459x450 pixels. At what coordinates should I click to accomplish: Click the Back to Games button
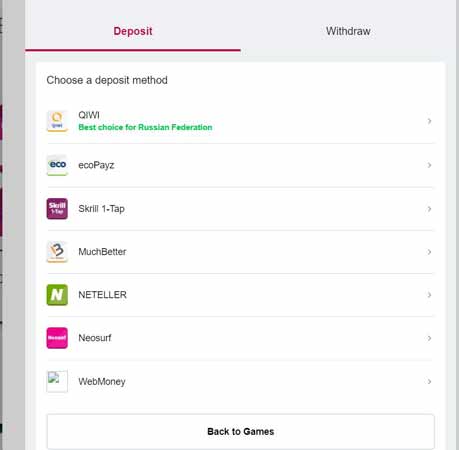(241, 431)
